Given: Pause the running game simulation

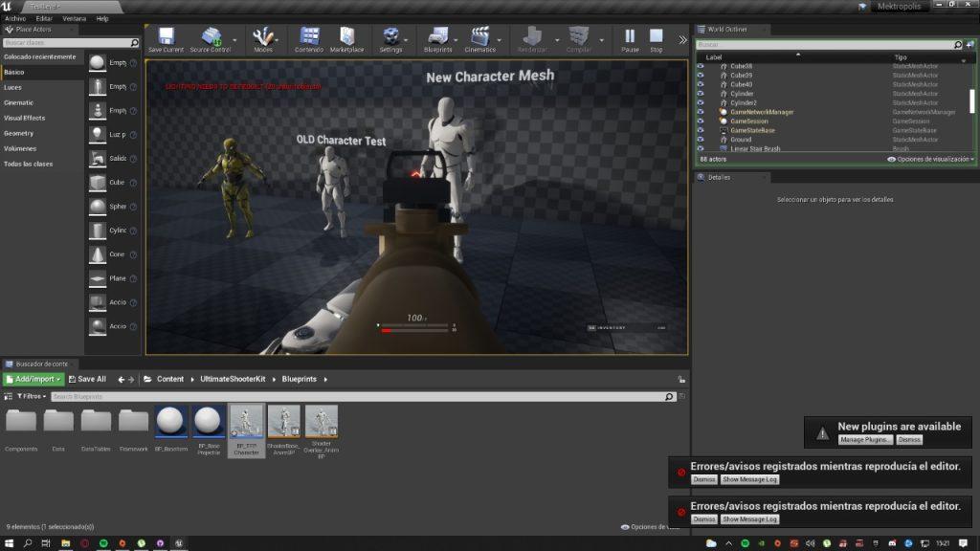Looking at the screenshot, I should 630,38.
